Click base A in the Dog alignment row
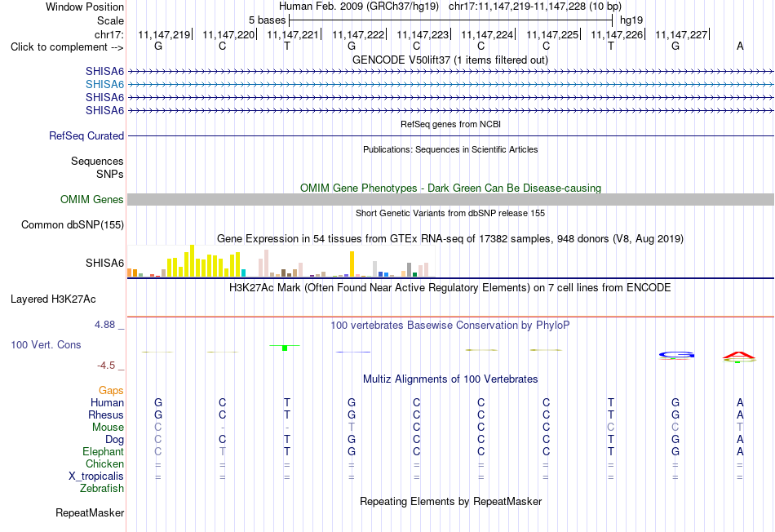This screenshot has height=532, width=775. [740, 439]
